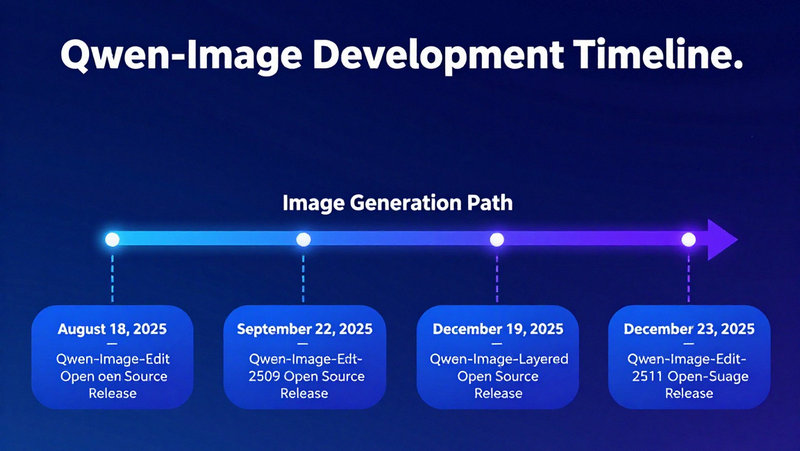Click the 'Image Generation Path' label
This screenshot has width=800, height=451.
[397, 203]
